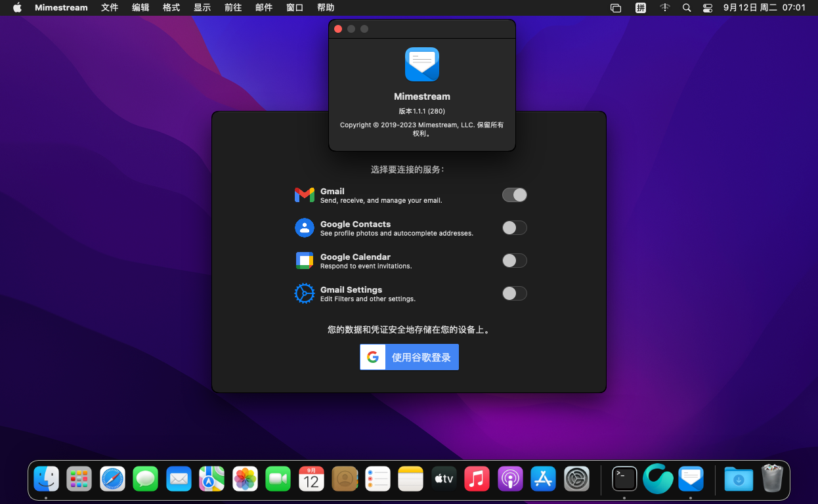The image size is (818, 504).
Task: Enable the Gmail service toggle
Action: [515, 195]
